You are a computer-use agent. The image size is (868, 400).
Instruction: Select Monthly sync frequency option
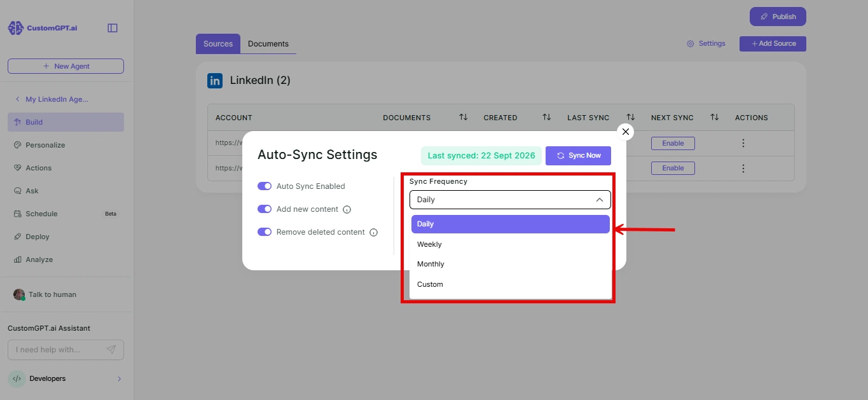tap(510, 264)
